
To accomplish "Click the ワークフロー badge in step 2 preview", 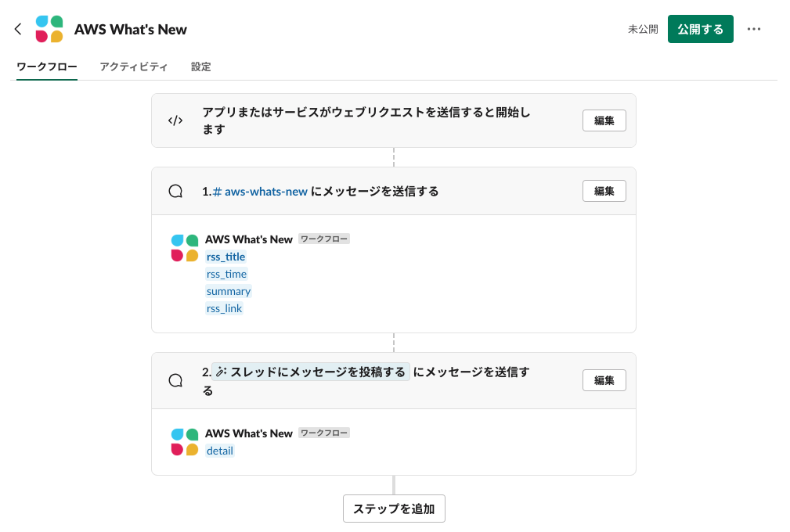I will tap(324, 433).
